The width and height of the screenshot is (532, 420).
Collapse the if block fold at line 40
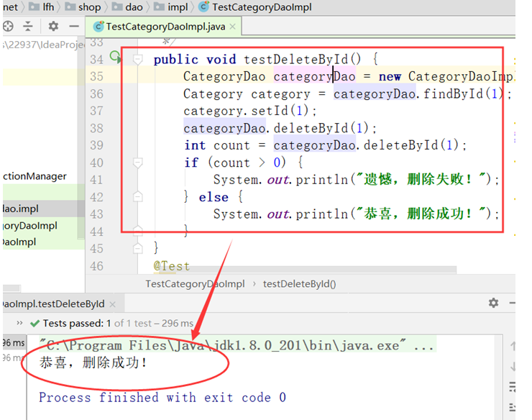(137, 163)
